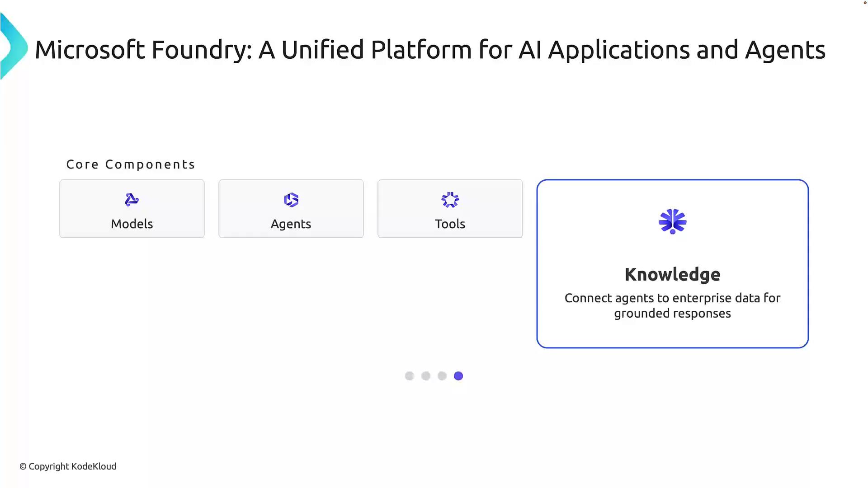
Task: Open the Tools label
Action: tap(450, 224)
